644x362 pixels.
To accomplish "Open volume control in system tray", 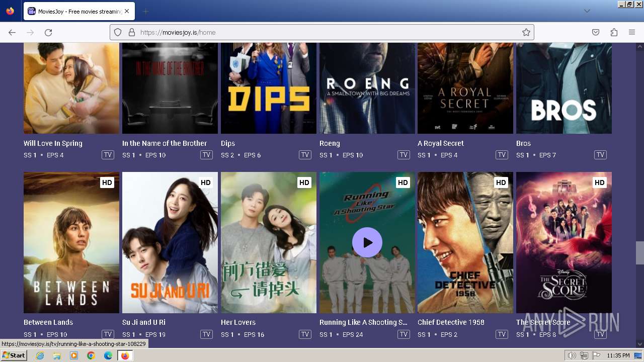I will click(572, 355).
